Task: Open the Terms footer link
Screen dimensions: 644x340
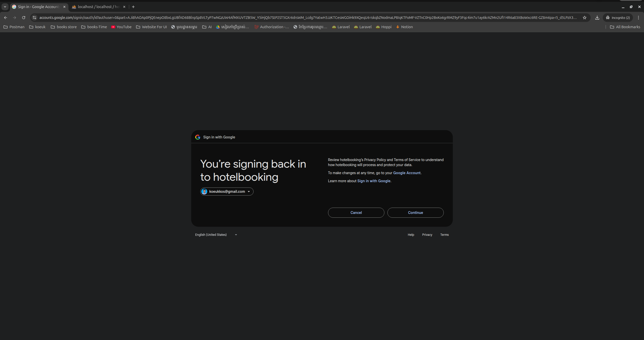Action: 444,235
